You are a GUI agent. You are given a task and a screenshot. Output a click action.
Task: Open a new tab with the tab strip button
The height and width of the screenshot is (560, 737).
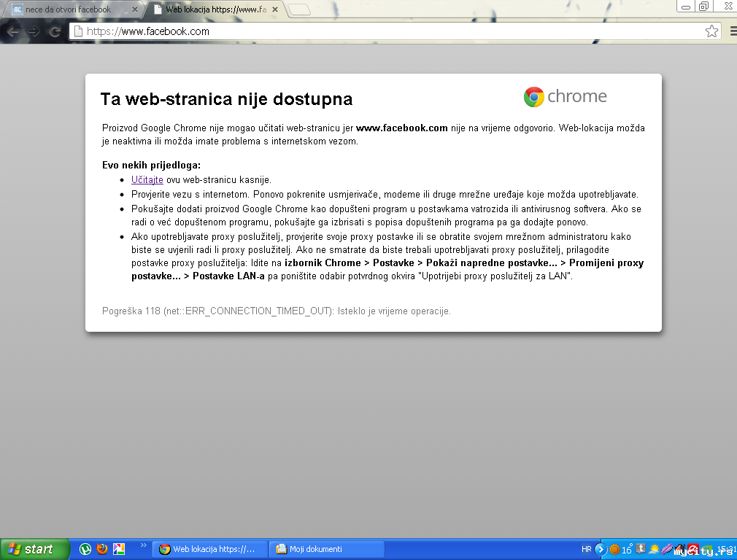[x=299, y=9]
